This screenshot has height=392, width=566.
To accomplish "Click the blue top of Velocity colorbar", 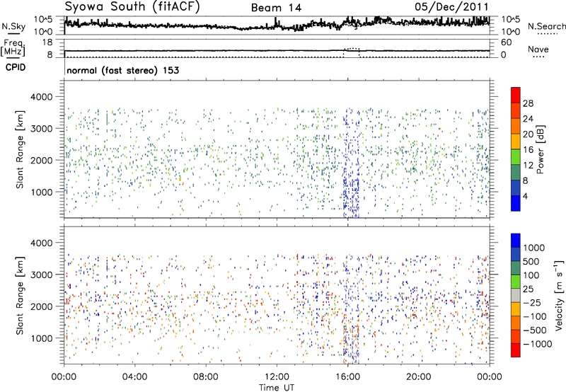I will tap(516, 241).
